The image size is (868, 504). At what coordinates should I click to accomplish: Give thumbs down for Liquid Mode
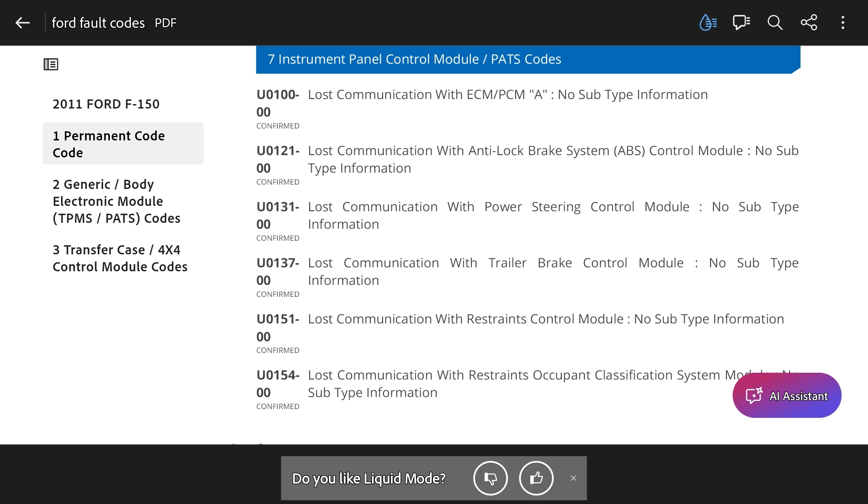coord(491,478)
